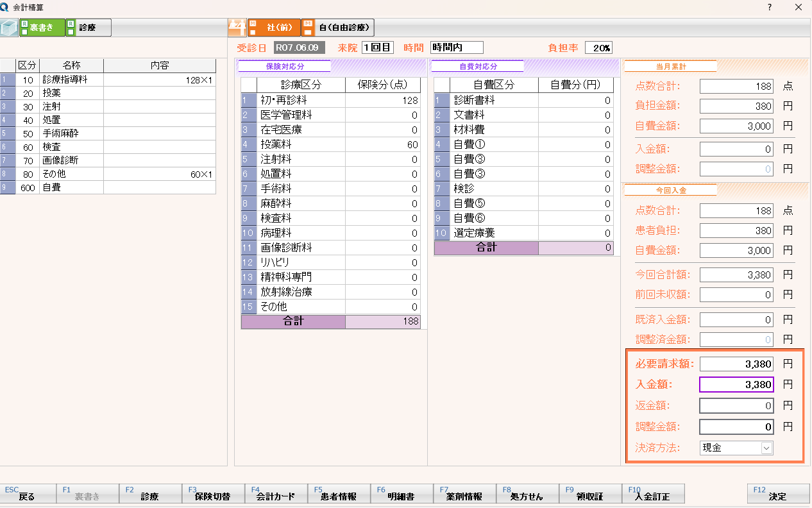Open the F5 患者情報 patient info
The height and width of the screenshot is (508, 812).
coord(338,493)
